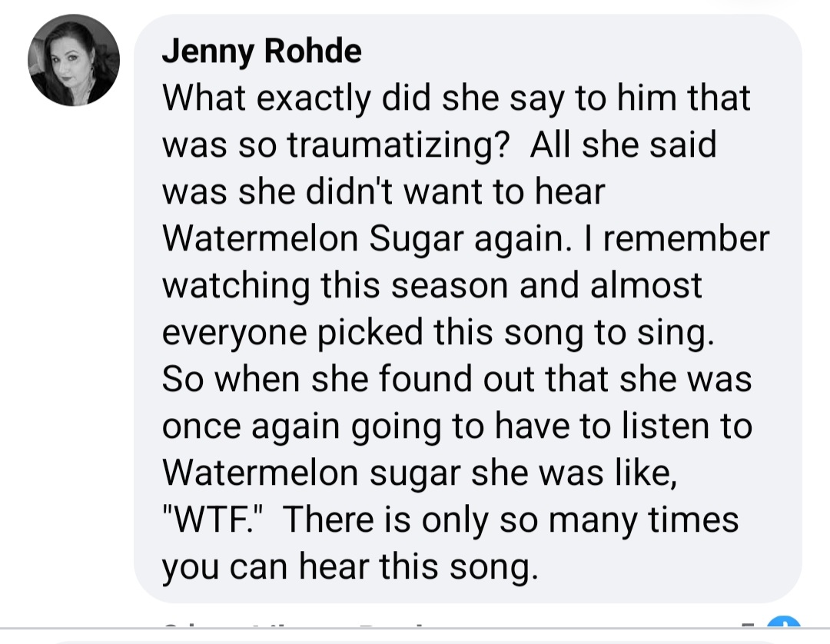Click the cropped Reply link below the comment
Screen dimensions: 830x644
pyautogui.click(x=392, y=625)
